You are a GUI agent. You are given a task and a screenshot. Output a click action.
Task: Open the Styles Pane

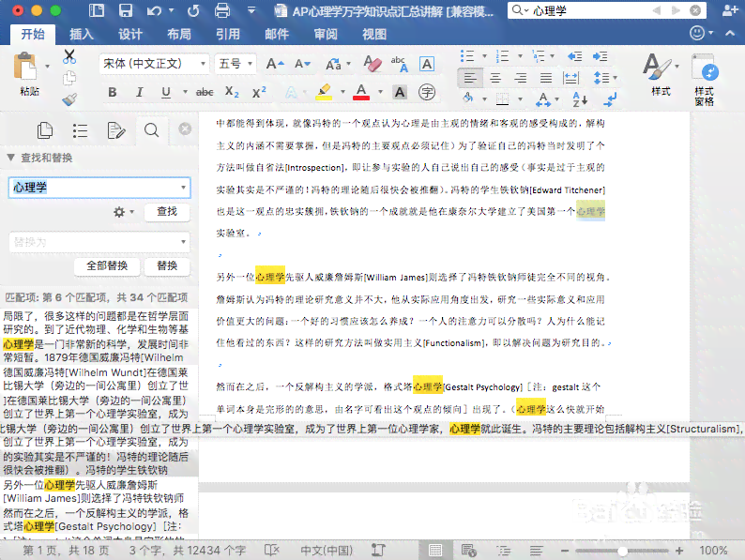tap(705, 80)
